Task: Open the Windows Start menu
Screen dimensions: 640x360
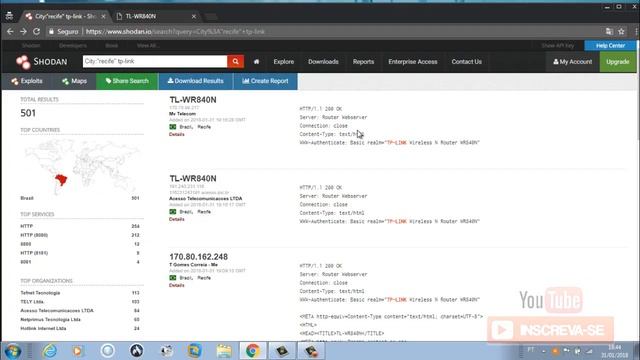Action: tap(13, 351)
